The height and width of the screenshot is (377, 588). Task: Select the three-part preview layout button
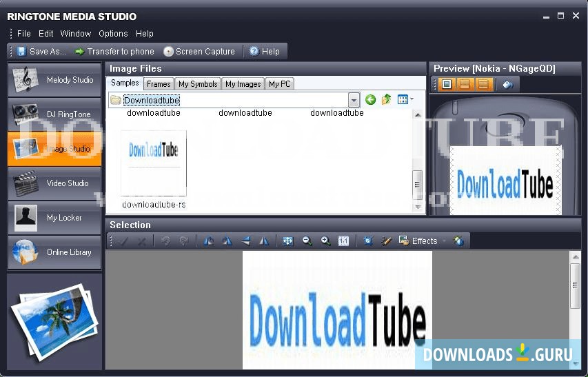(483, 84)
